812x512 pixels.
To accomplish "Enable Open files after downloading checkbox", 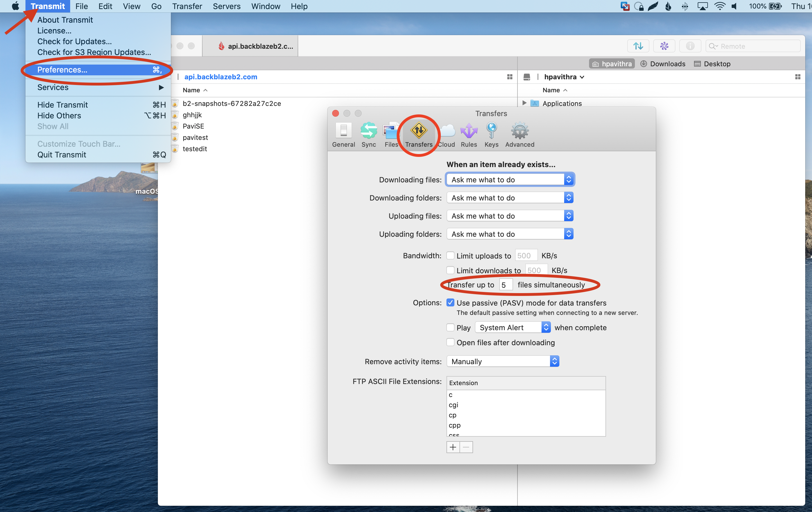I will pyautogui.click(x=450, y=342).
